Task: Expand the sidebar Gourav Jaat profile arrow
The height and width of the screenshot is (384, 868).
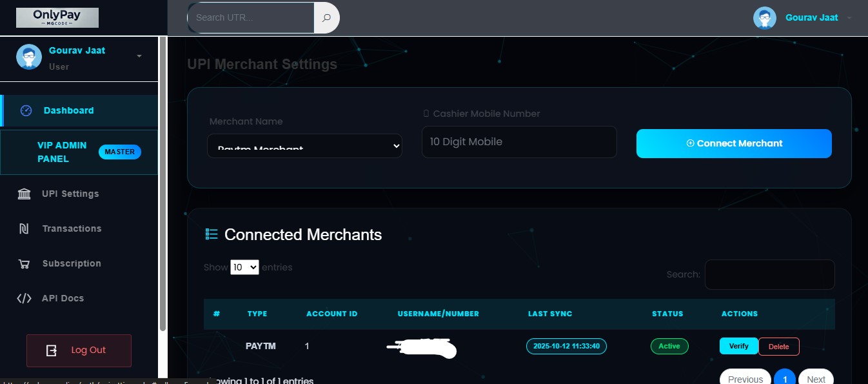Action: pyautogui.click(x=139, y=57)
